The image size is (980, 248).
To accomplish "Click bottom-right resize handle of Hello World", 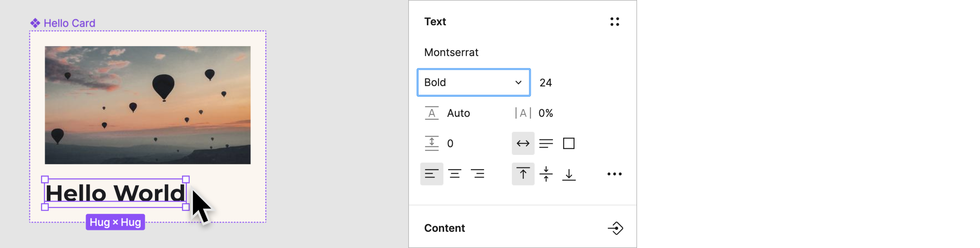I will click(186, 207).
